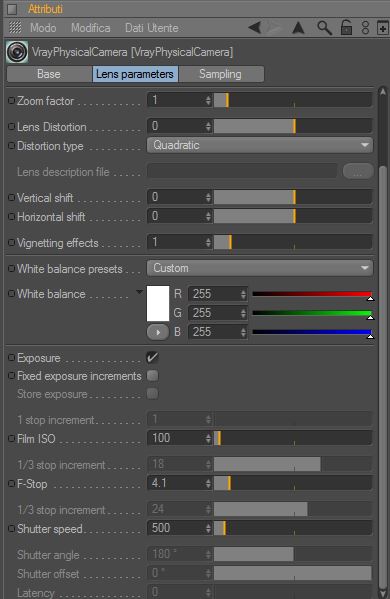Click the Vignetting effects slider bar
Viewport: 390px width, 599px height.
tap(293, 242)
